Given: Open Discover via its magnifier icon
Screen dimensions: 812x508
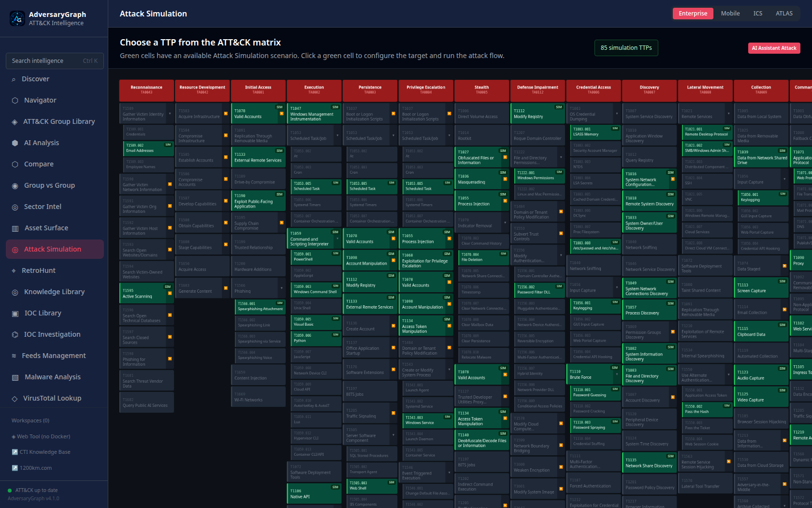Looking at the screenshot, I should click(14, 79).
